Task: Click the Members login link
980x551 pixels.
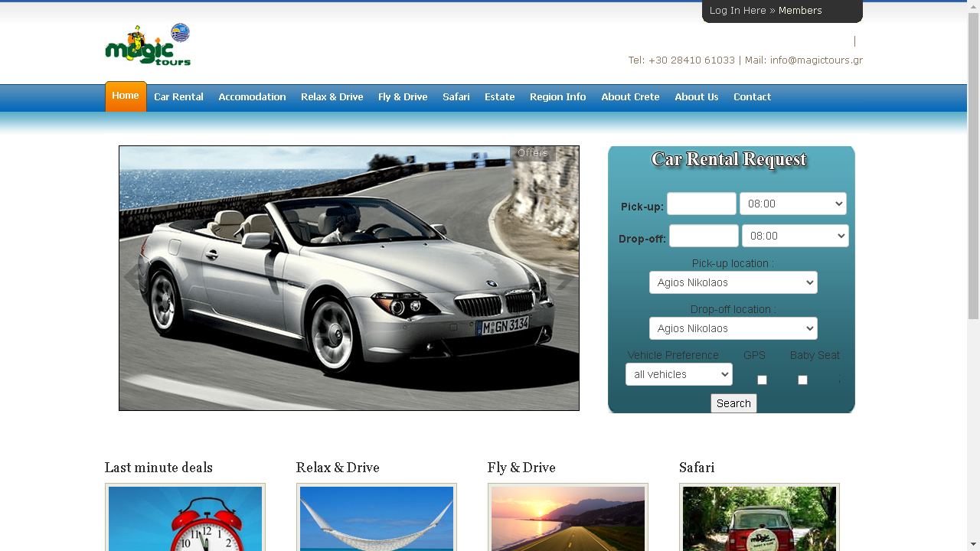Action: click(800, 11)
